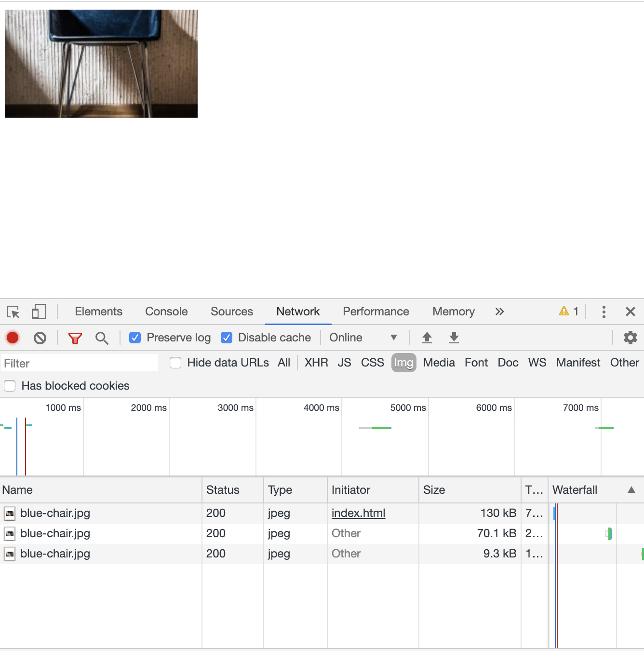This screenshot has width=644, height=651.
Task: Check Has blocked cookies filter
Action: tap(10, 385)
